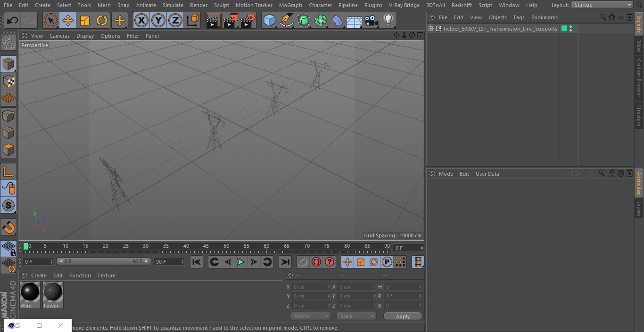Add a Bend deformer
Viewport: 644px width, 332px height.
point(338,21)
